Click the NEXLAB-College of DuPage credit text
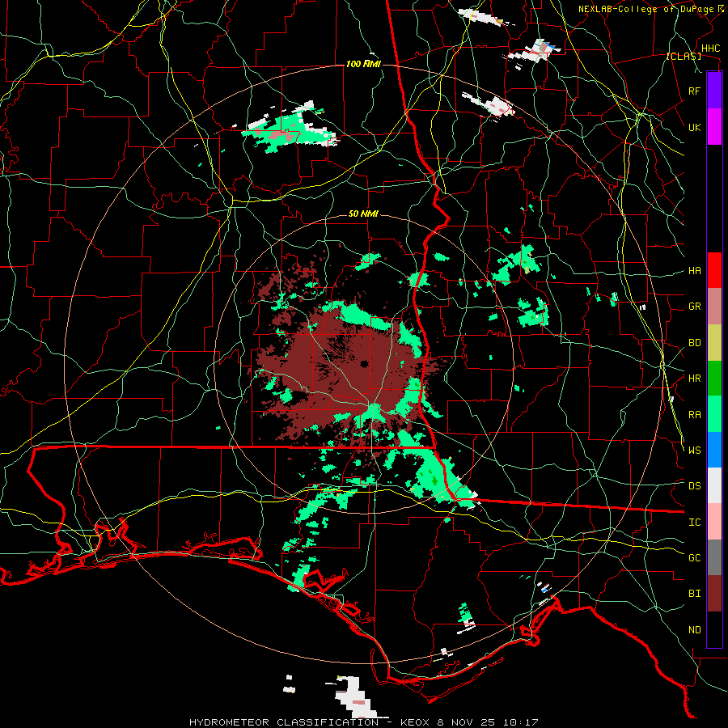 tap(648, 9)
